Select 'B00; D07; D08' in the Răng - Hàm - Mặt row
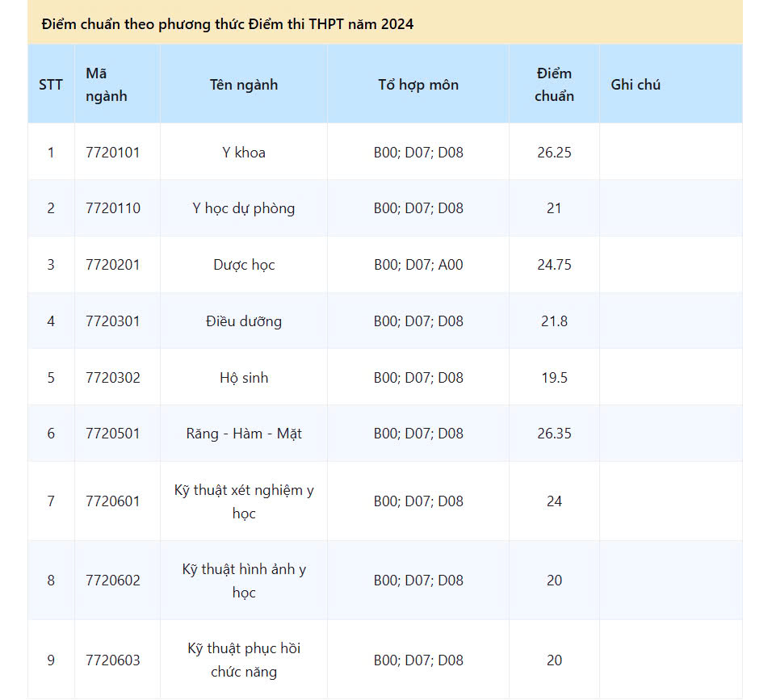This screenshot has width=772, height=700. (418, 434)
